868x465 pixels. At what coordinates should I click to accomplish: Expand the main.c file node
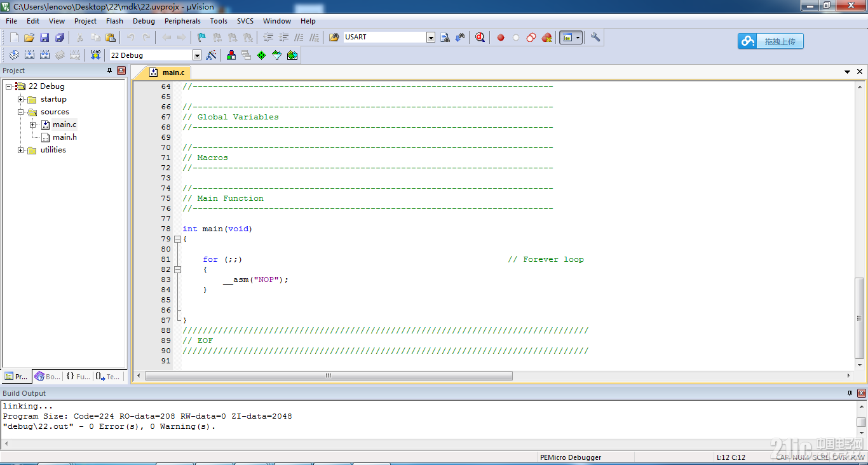33,125
